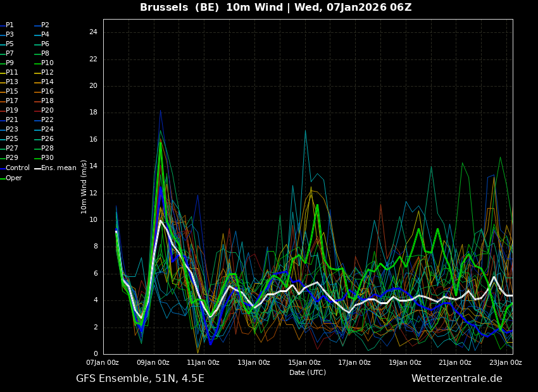Click the Oper legend entry
The height and width of the screenshot is (392, 538).
coord(11,178)
